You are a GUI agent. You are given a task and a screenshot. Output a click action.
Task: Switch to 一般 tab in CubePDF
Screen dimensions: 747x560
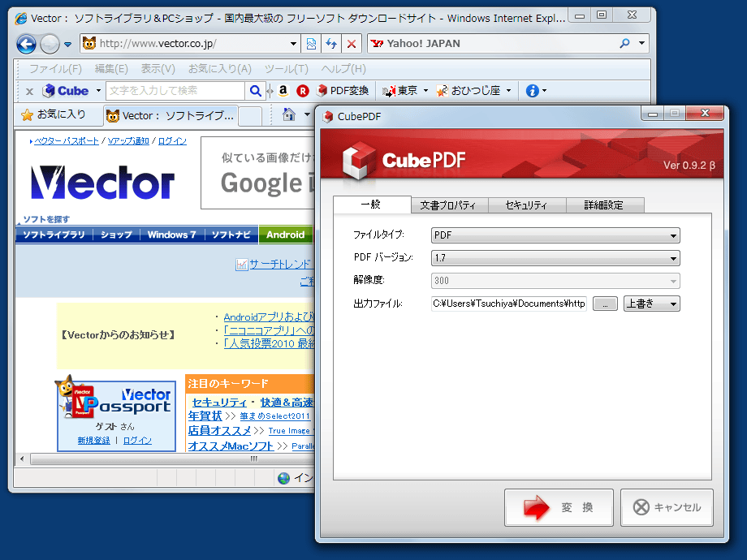372,205
